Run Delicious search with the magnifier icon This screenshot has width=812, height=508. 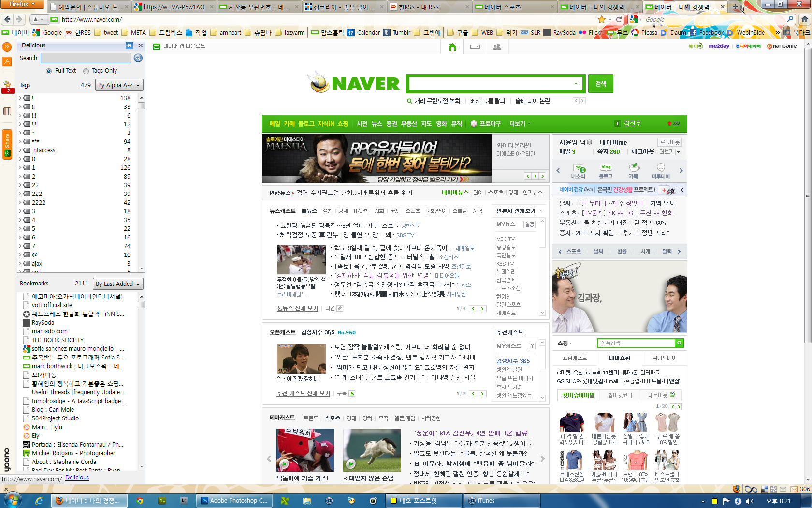[138, 58]
